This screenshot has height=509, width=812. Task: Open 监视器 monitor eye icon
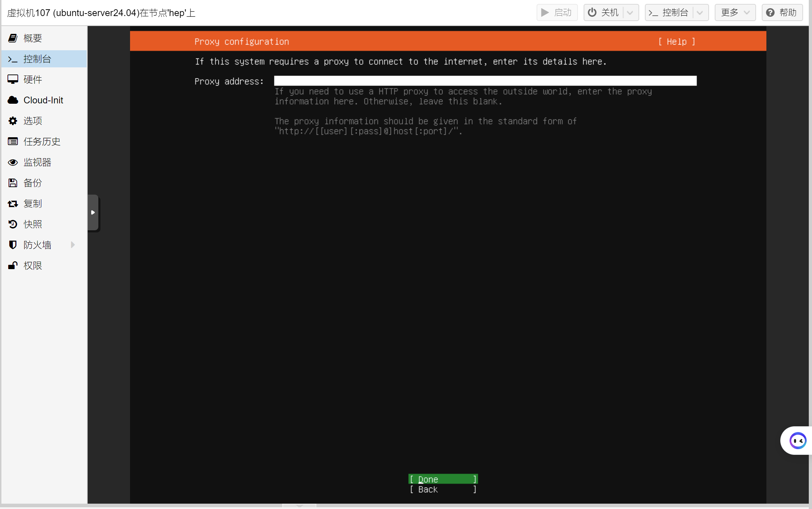(x=13, y=162)
